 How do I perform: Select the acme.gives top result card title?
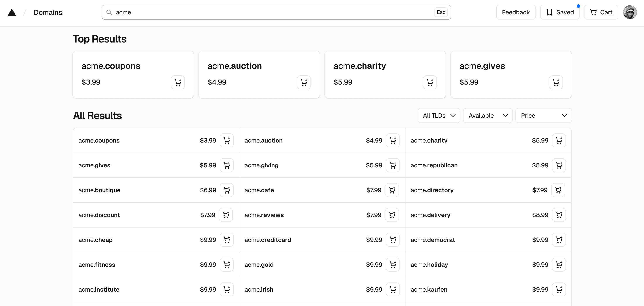482,66
